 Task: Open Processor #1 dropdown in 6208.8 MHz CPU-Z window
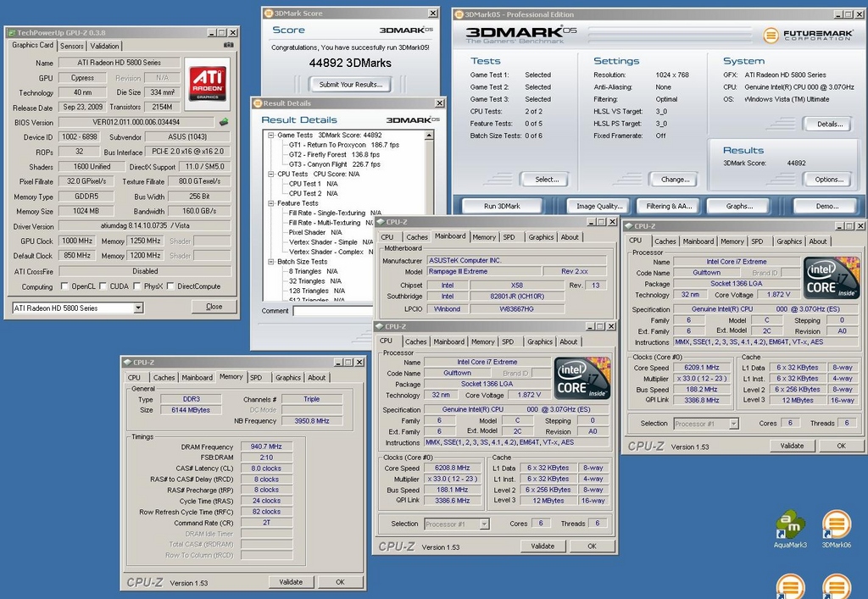(484, 524)
